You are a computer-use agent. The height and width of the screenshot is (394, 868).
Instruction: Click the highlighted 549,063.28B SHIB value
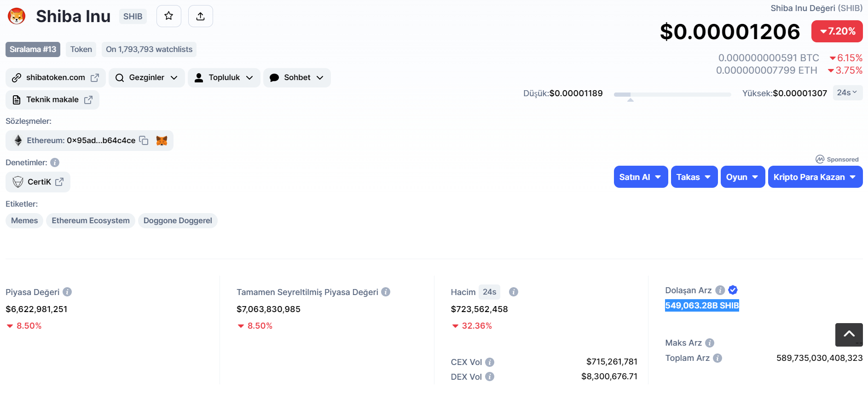point(702,306)
